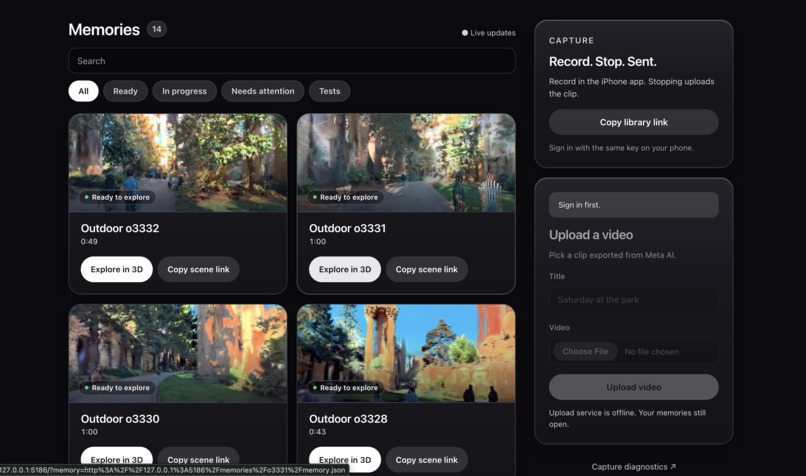Click the Sign in first notice
The width and height of the screenshot is (806, 476).
pyautogui.click(x=634, y=205)
